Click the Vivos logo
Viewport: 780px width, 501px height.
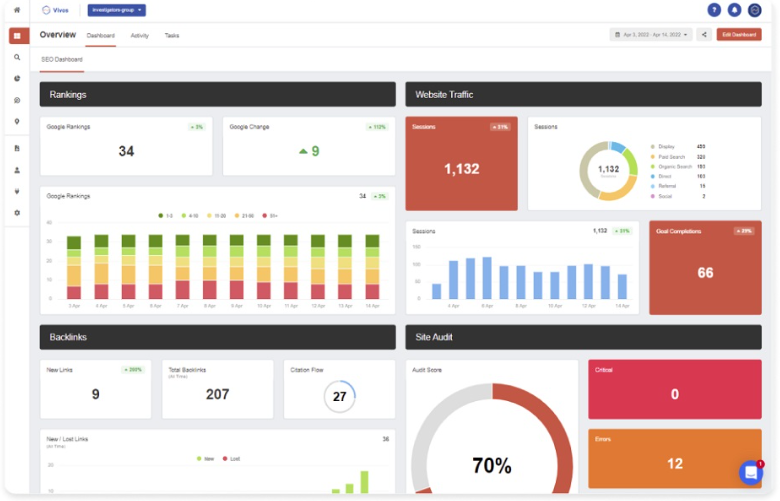[55, 10]
